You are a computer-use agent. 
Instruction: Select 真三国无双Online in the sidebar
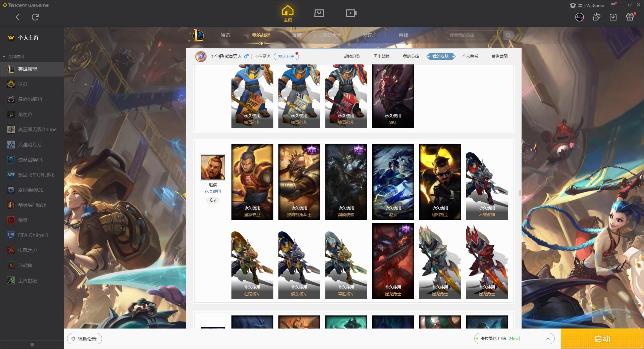click(32, 130)
